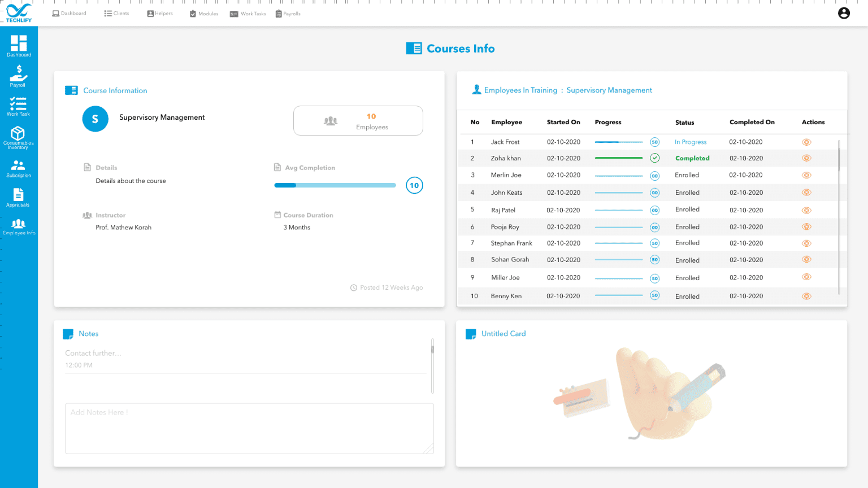Click the Avg Completion progress bar
Screen dimensions: 868x488
pyautogui.click(x=335, y=185)
